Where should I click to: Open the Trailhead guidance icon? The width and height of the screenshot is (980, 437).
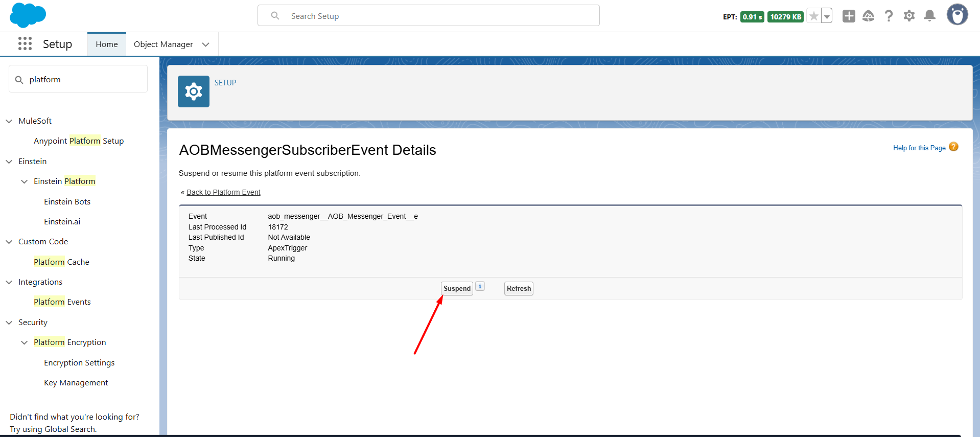[x=869, y=16]
